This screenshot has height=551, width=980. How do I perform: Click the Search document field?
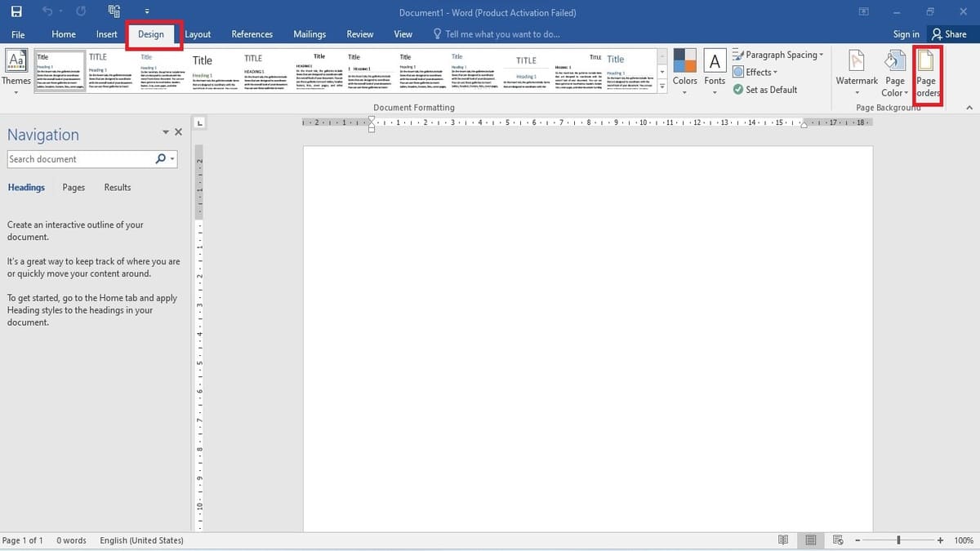80,159
